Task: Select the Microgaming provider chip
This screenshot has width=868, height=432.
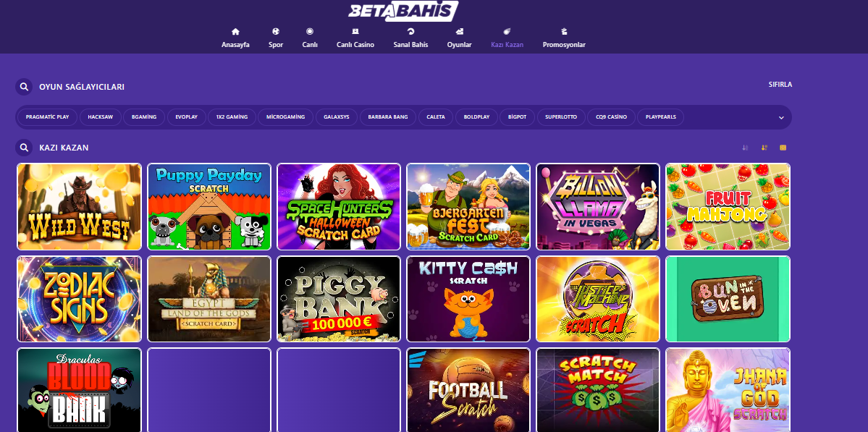Action: [286, 117]
